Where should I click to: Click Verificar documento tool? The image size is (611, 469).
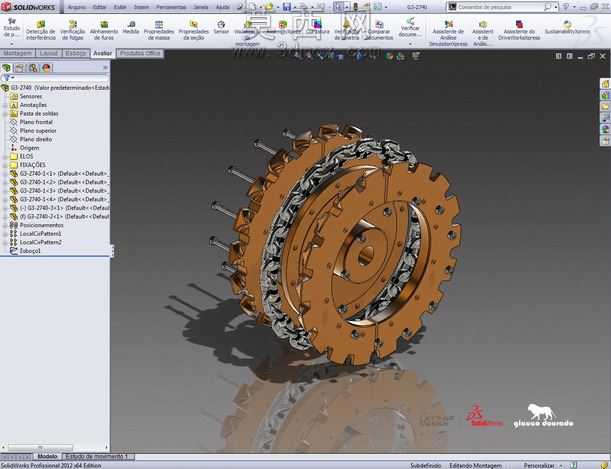[410, 27]
